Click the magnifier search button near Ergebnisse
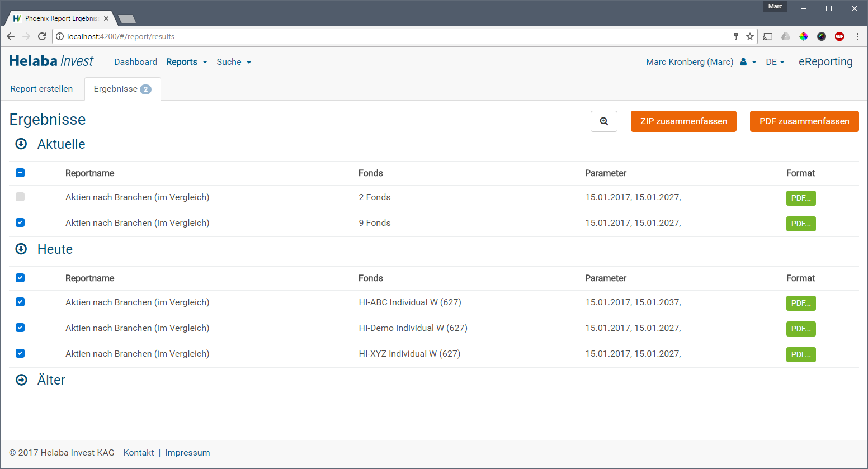The image size is (868, 469). (603, 121)
